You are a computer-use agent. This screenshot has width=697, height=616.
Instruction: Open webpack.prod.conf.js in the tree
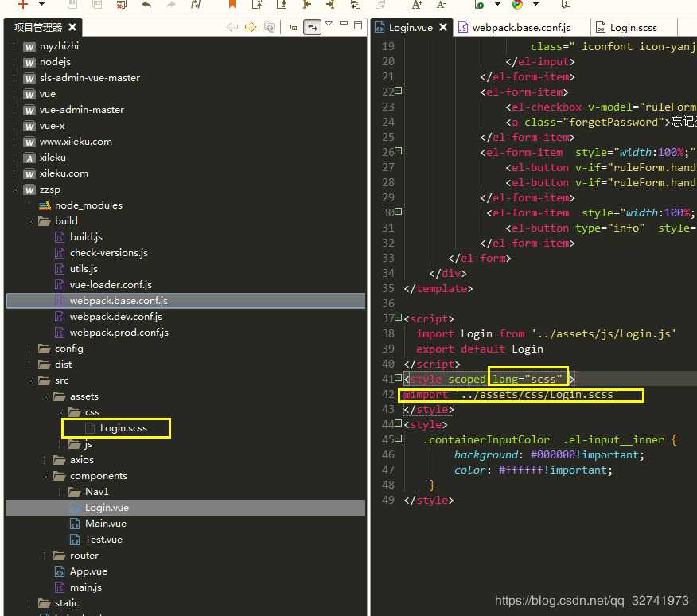119,333
